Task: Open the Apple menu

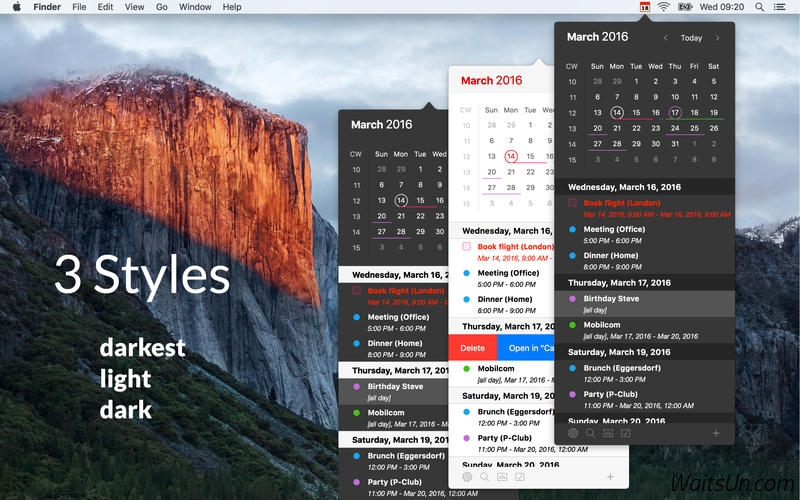Action: click(x=17, y=7)
